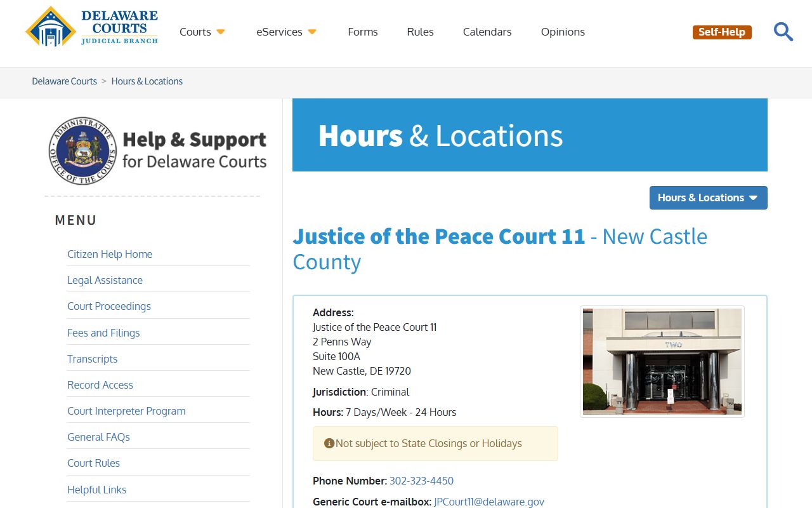812x508 pixels.
Task: Click the 'Not subject to State Closings or Holidays' notice
Action: [x=435, y=443]
